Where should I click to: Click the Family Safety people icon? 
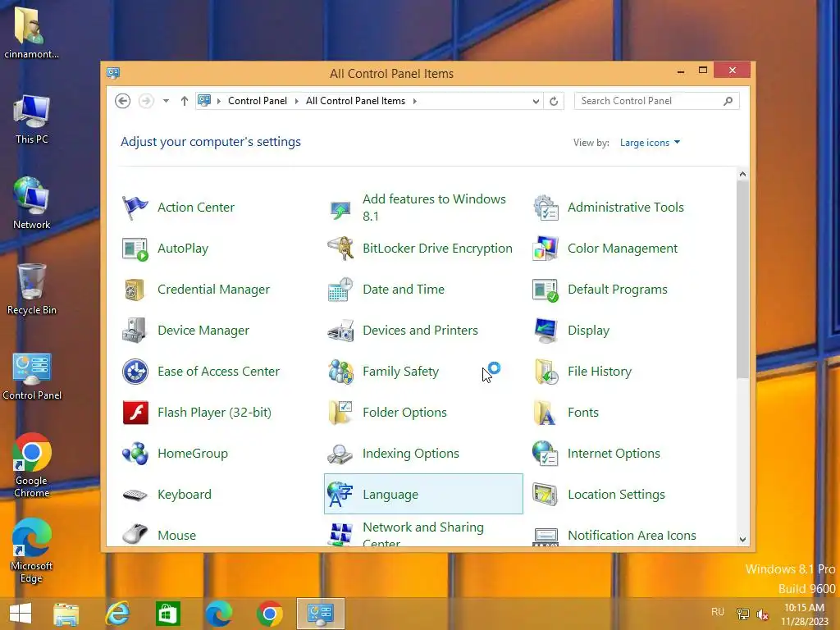tap(340, 372)
